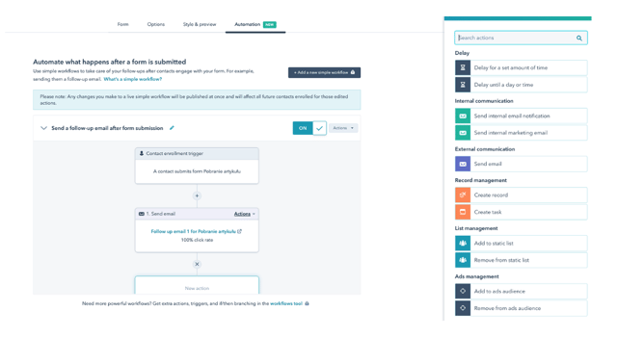Choose Remove from ads audience action
This screenshot has height=363, width=644.
click(521, 308)
